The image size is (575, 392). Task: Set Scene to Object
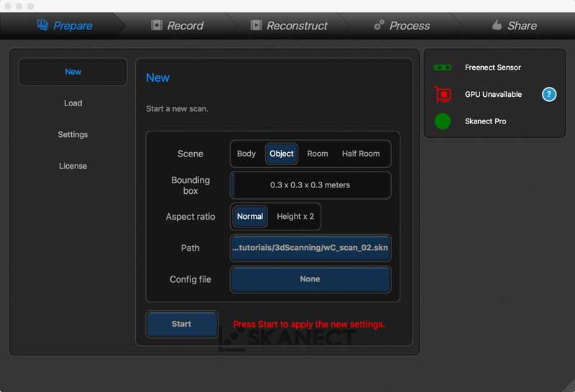(282, 154)
